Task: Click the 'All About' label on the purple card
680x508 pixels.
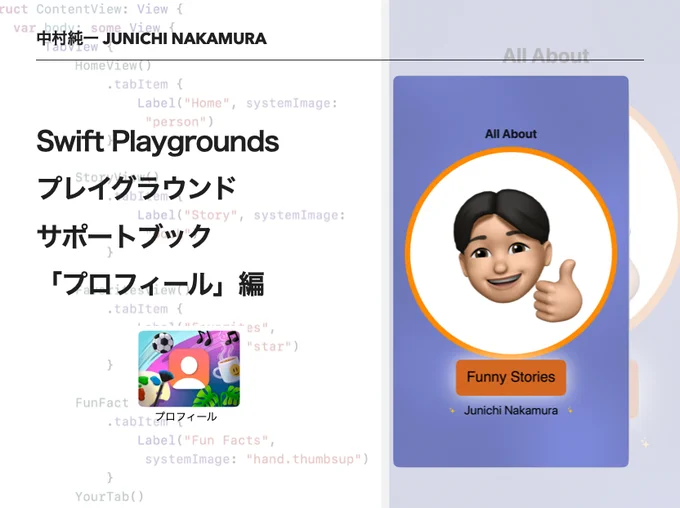Action: [511, 134]
